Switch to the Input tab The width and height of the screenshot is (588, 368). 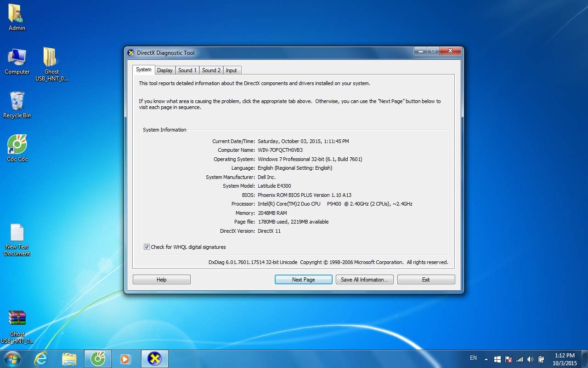point(232,70)
